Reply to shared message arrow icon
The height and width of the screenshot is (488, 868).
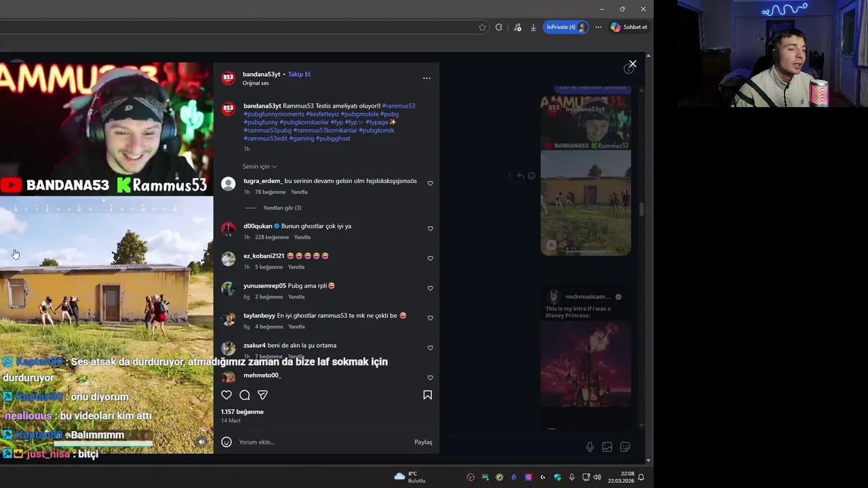coord(521,176)
